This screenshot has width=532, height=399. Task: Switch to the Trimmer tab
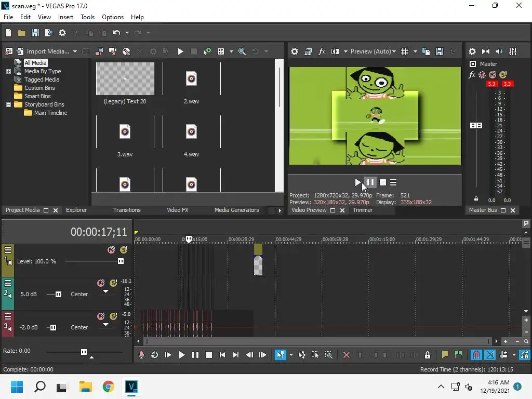click(362, 210)
